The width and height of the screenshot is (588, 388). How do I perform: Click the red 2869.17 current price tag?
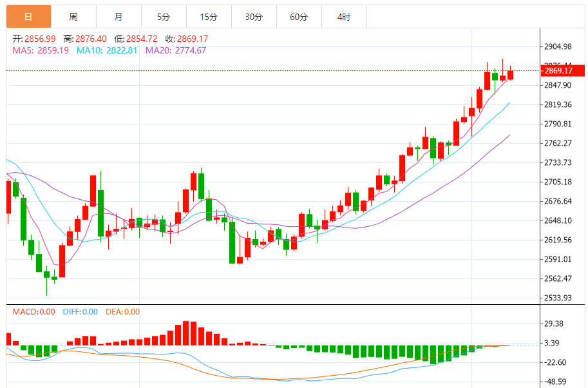(562, 70)
